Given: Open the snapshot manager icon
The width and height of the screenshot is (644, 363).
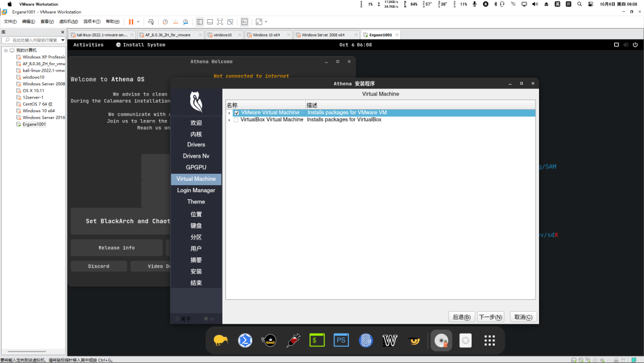Looking at the screenshot, I should click(x=185, y=21).
